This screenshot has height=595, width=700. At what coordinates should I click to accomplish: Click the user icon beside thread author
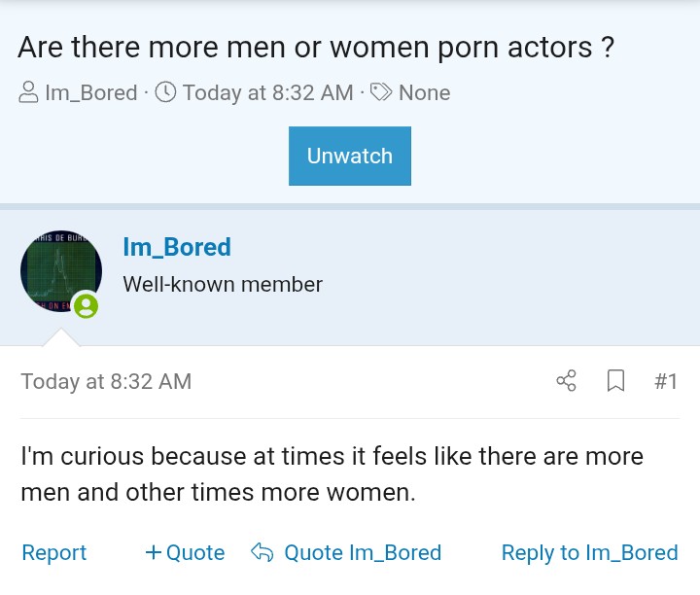(28, 93)
